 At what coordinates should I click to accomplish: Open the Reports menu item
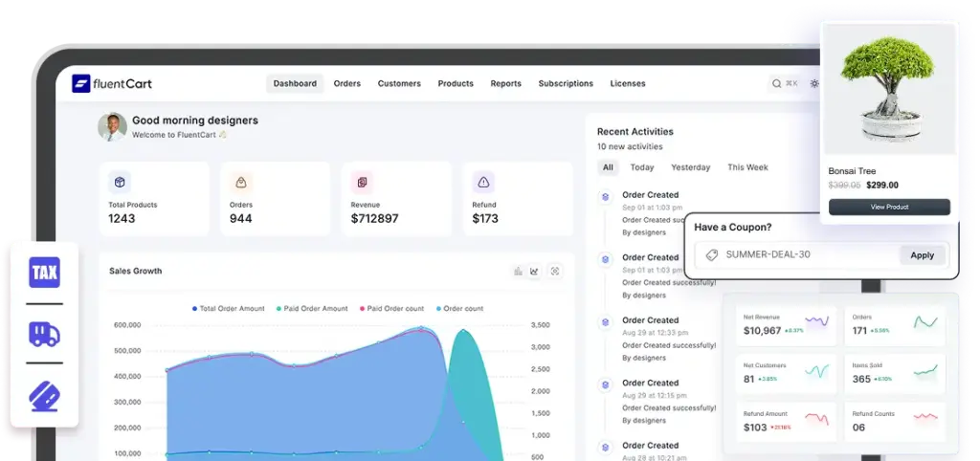tap(505, 83)
